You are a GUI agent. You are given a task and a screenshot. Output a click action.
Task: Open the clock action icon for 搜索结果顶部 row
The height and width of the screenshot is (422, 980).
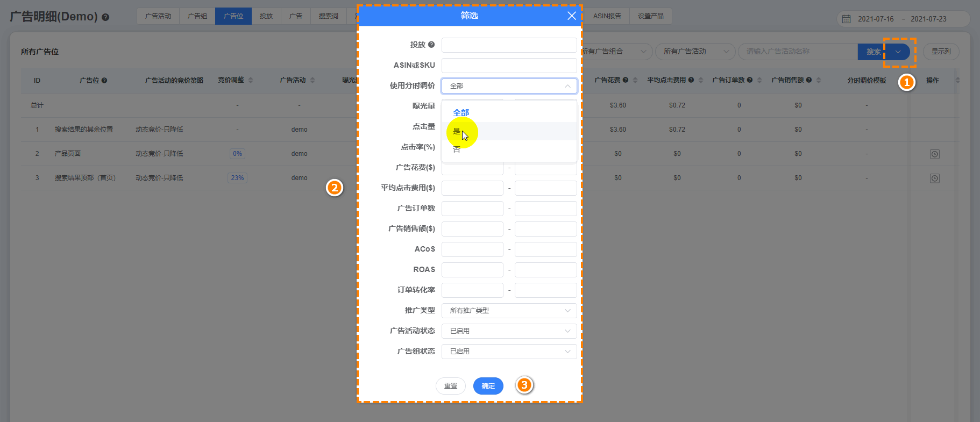click(934, 178)
